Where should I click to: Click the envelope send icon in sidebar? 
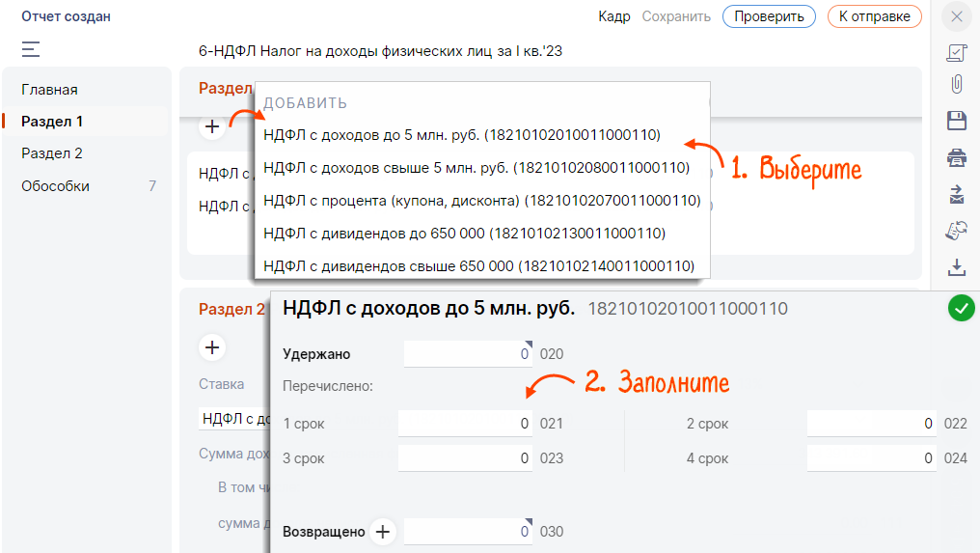pyautogui.click(x=956, y=194)
